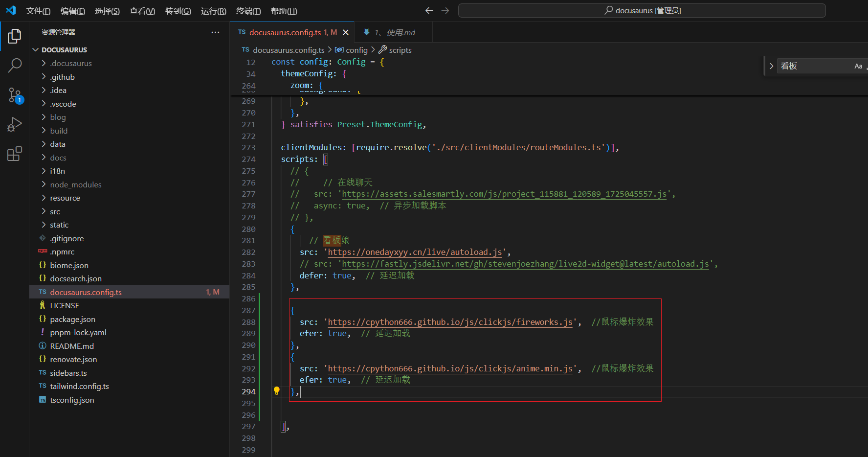Collapse the DOCUSAURUS root folder

64,50
